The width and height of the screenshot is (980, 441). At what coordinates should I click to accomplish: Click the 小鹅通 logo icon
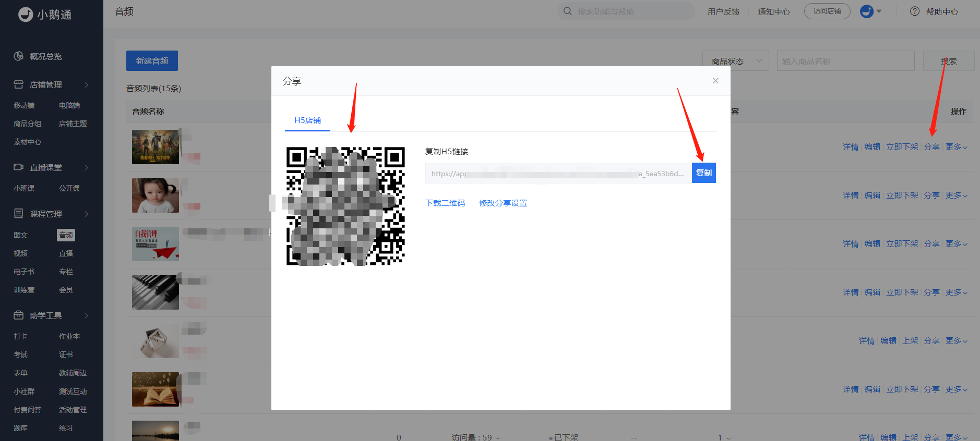pyautogui.click(x=26, y=15)
